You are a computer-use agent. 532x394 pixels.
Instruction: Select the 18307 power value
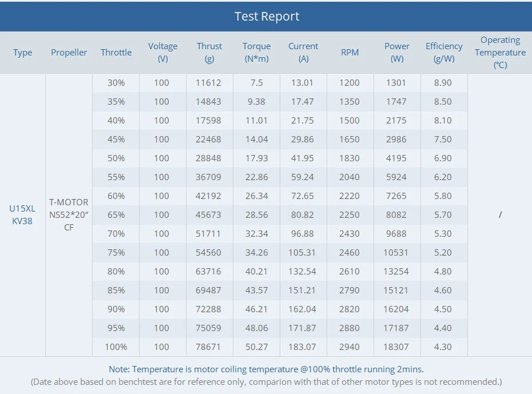coord(396,347)
